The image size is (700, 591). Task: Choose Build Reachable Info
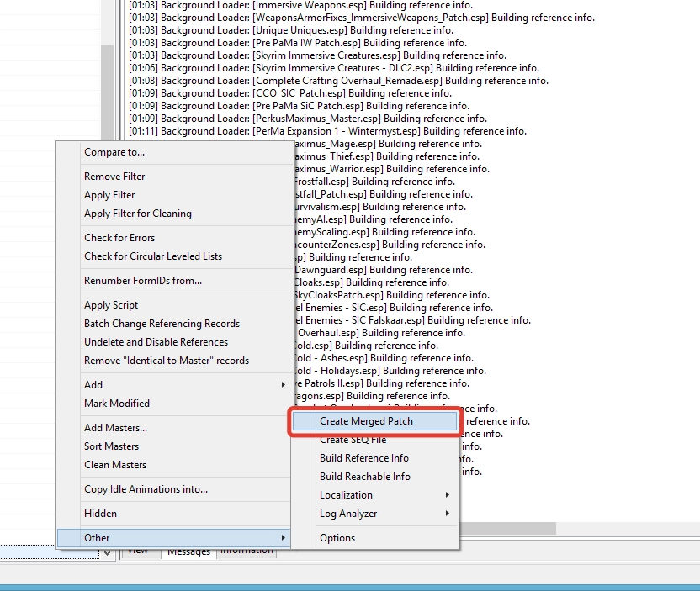click(364, 477)
